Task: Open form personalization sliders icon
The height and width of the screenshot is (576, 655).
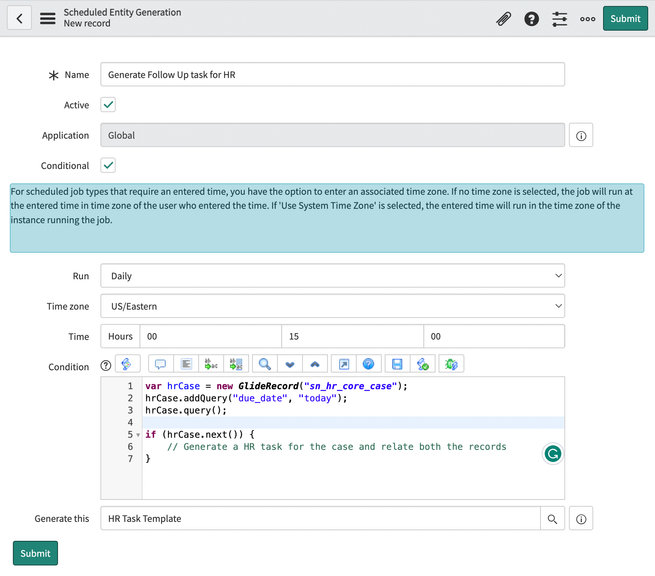Action: click(x=559, y=19)
